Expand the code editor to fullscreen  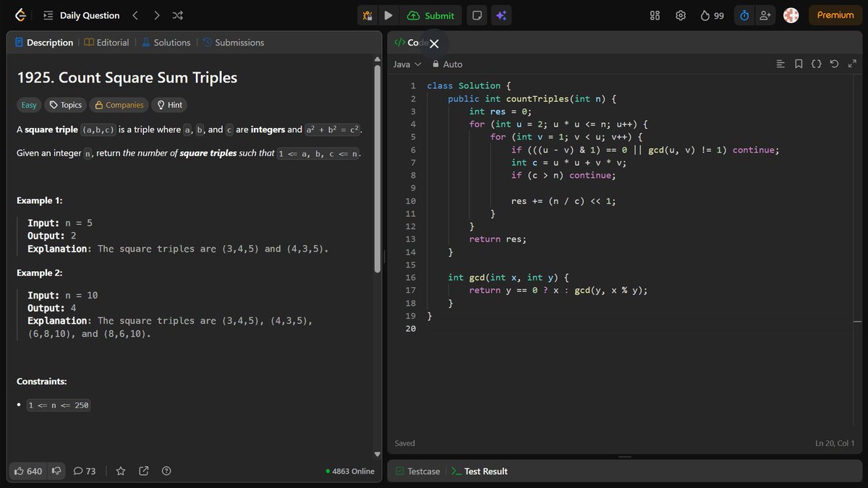(x=852, y=64)
